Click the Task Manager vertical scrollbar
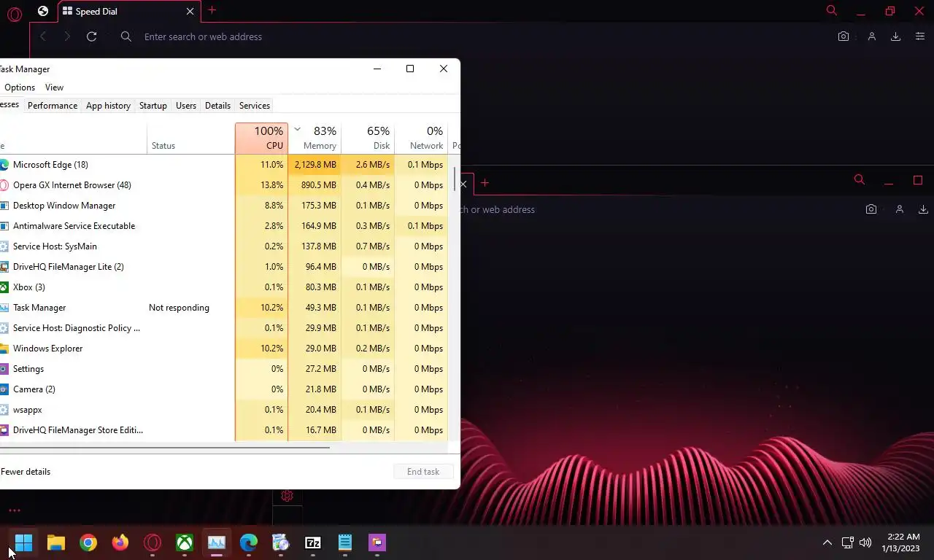The width and height of the screenshot is (934, 560). click(455, 179)
